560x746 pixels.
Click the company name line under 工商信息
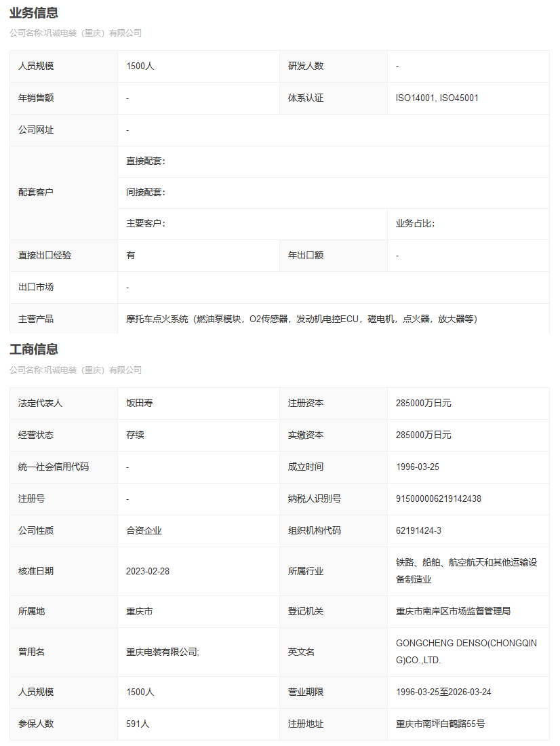pos(76,370)
